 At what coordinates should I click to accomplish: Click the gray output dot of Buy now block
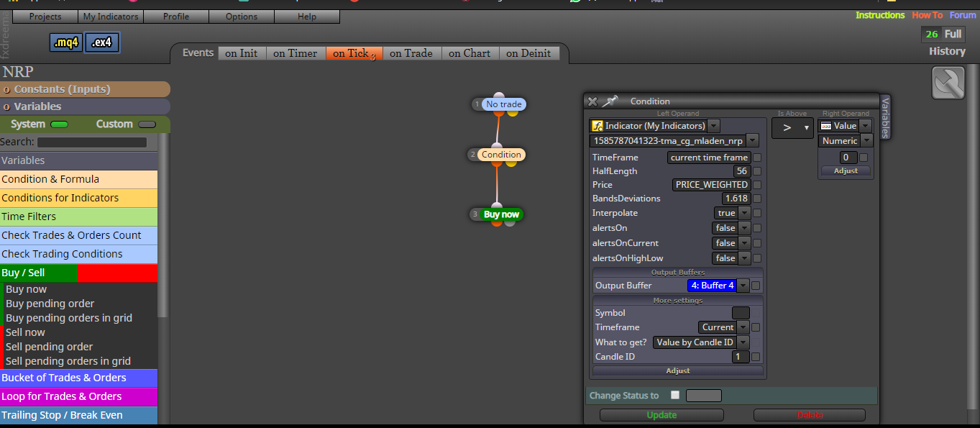click(x=510, y=222)
